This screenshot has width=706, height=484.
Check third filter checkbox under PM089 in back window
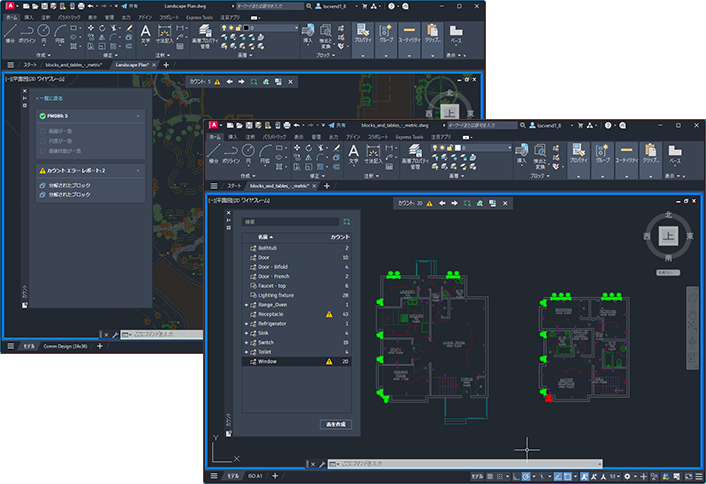(43, 151)
